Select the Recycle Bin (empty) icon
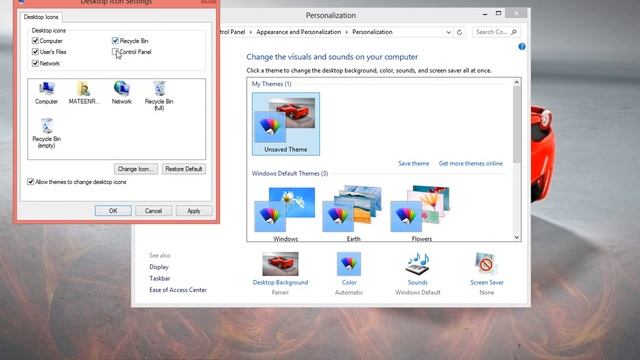This screenshot has width=640, height=360. point(47,133)
